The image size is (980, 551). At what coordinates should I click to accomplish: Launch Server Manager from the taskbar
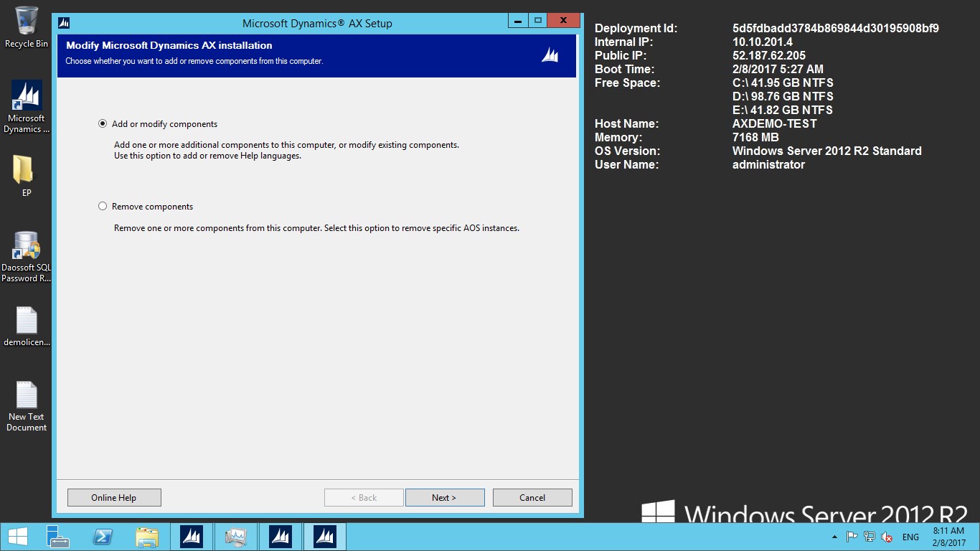58,537
